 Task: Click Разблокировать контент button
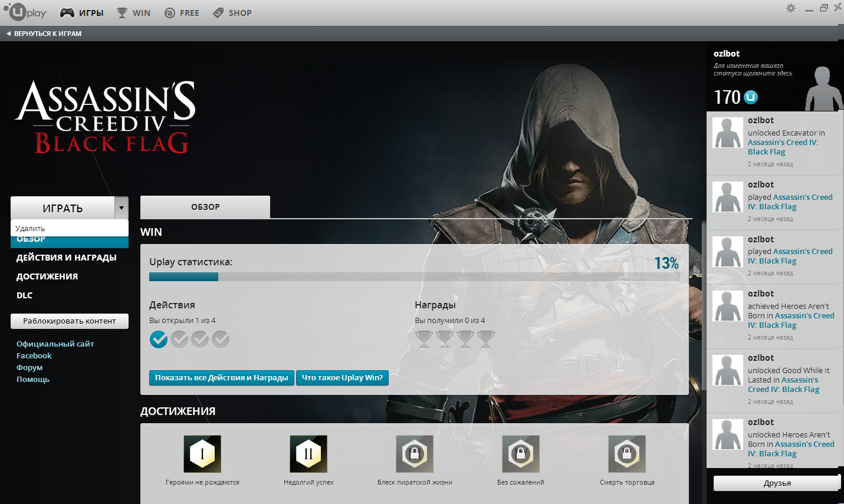pyautogui.click(x=70, y=321)
